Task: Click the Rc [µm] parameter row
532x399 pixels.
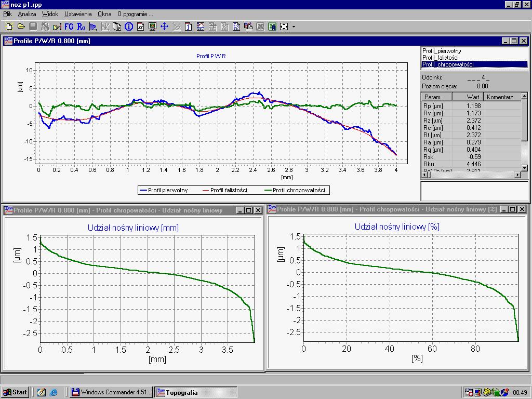Action: (471, 128)
